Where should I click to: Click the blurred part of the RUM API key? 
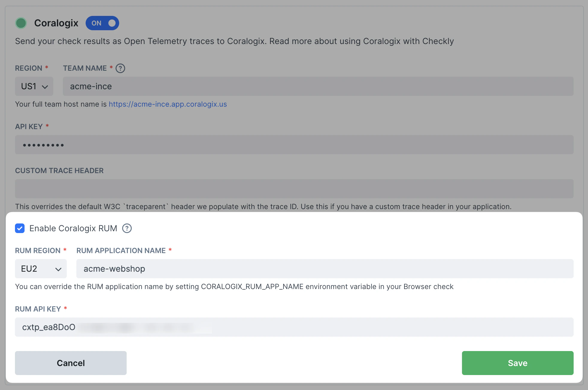(144, 327)
